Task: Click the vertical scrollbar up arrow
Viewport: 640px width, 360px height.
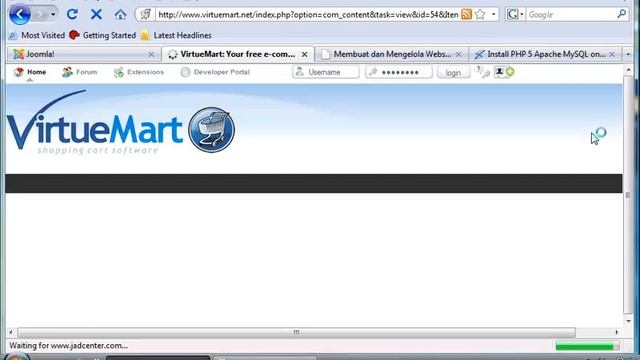Action: point(628,70)
